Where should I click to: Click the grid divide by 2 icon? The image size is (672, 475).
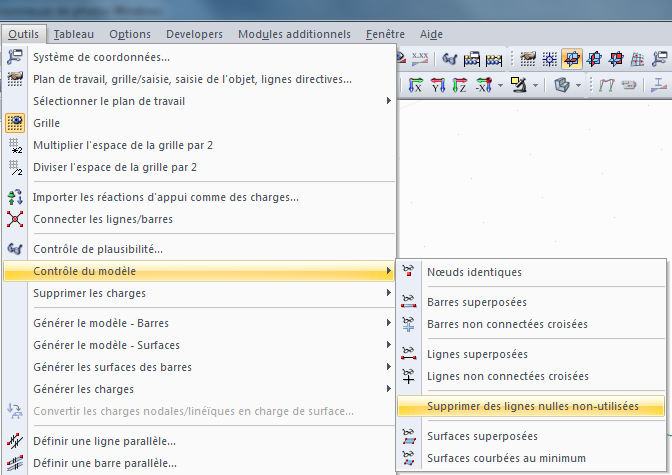[15, 167]
